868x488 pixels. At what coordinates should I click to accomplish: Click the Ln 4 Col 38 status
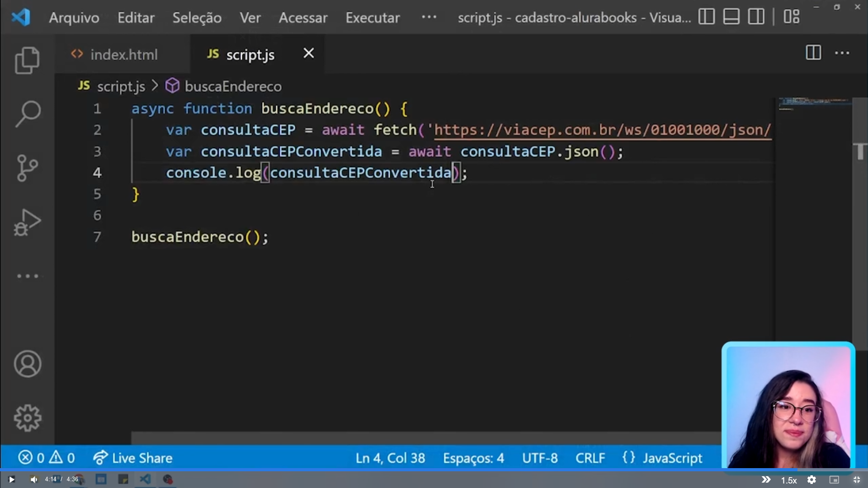point(392,458)
